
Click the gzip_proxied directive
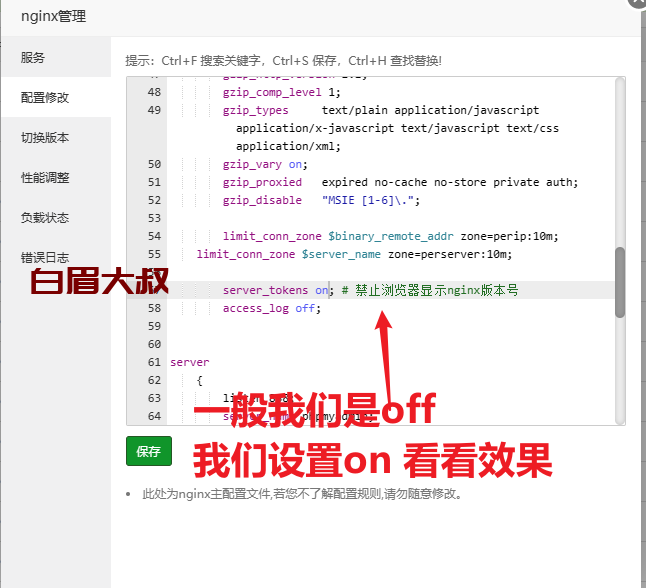[x=262, y=183]
